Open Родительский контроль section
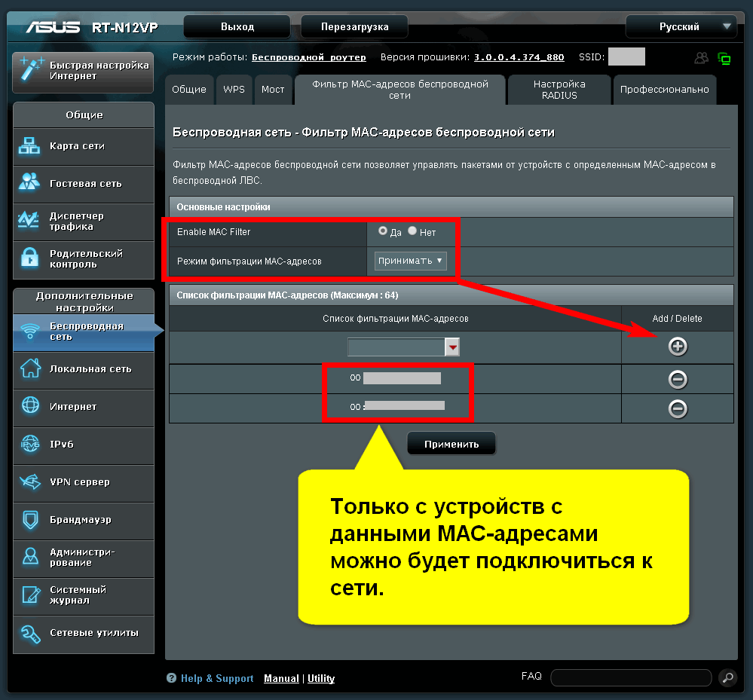The image size is (753, 700). (x=83, y=259)
